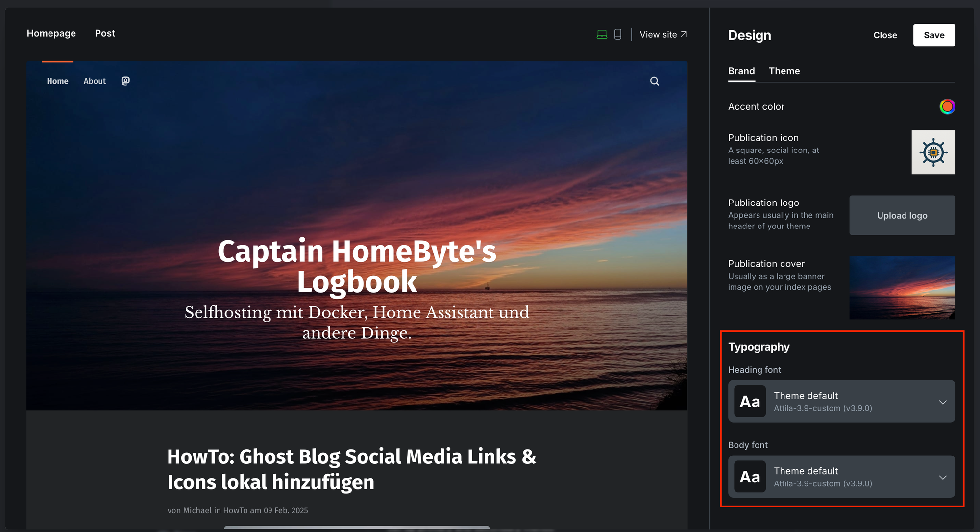Select the Brand tab
The width and height of the screenshot is (980, 532).
(741, 71)
